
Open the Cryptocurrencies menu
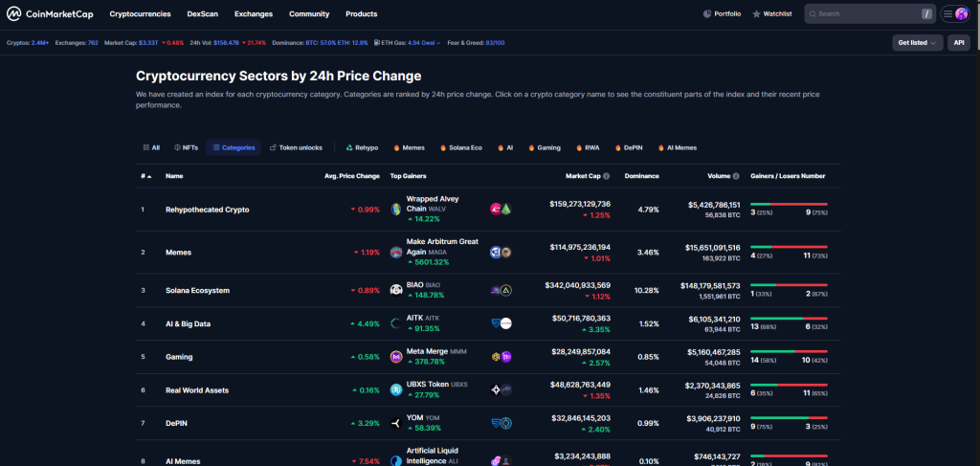pyautogui.click(x=140, y=13)
